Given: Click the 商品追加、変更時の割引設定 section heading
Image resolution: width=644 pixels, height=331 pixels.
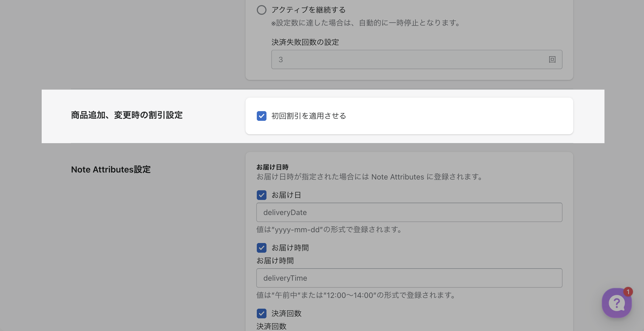Looking at the screenshot, I should tap(127, 115).
